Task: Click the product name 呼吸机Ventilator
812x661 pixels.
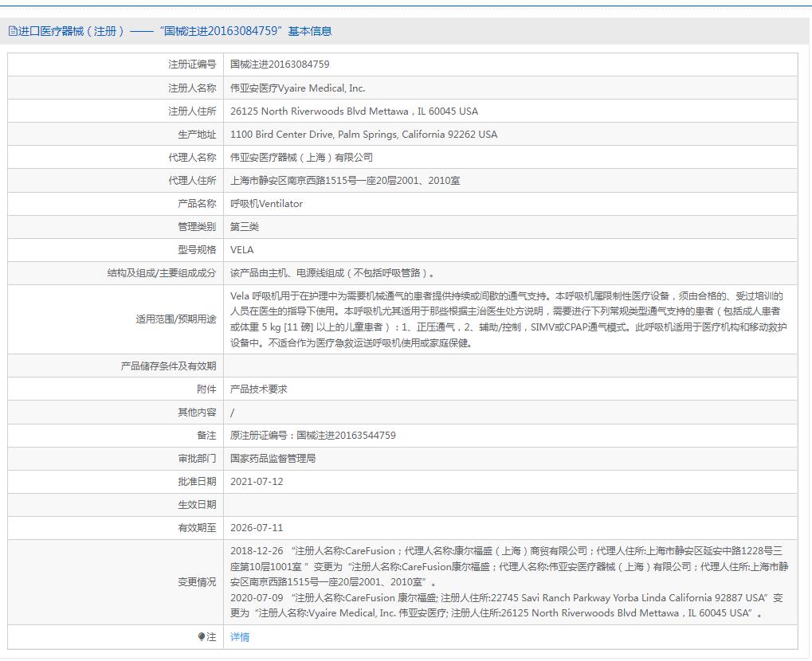Action: point(266,204)
